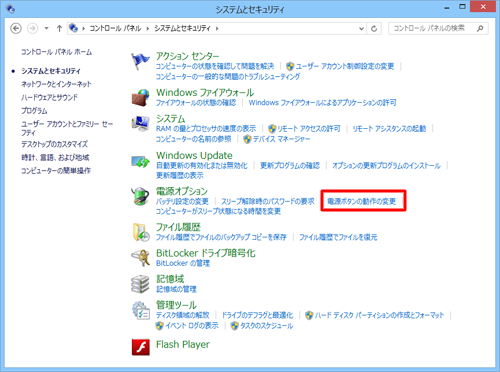500x372 pixels.
Task: Open the ファイル履歴 heading
Action: [x=178, y=227]
